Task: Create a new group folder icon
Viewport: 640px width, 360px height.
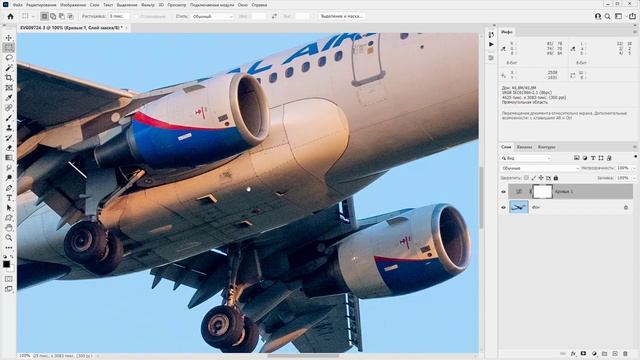Action: [x=604, y=353]
